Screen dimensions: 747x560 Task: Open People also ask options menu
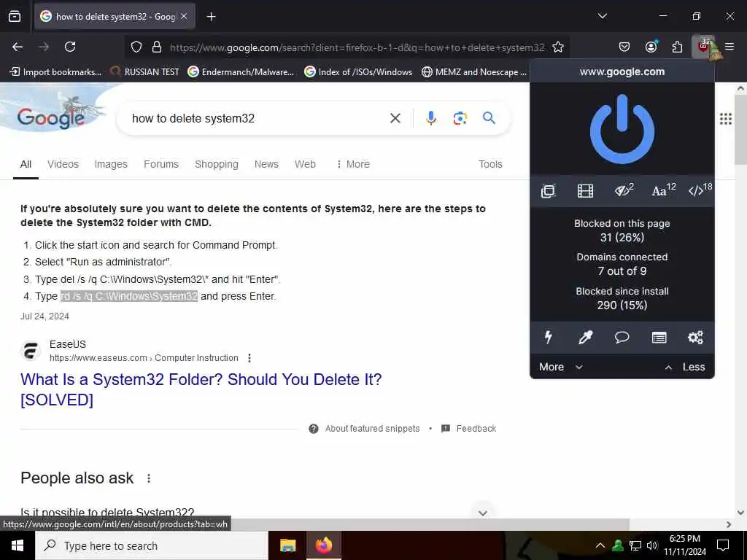click(149, 478)
